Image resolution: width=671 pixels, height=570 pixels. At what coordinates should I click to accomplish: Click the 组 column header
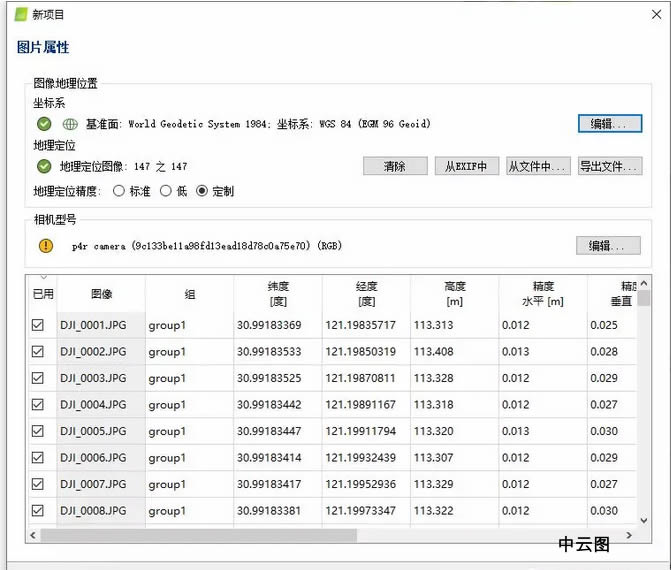190,294
